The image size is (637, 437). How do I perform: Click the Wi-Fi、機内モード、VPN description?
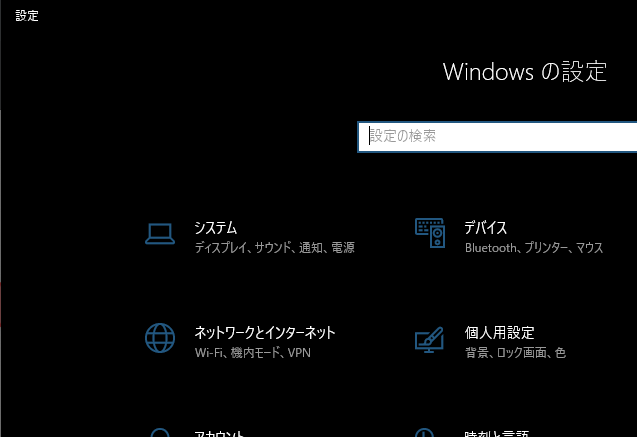(x=253, y=353)
